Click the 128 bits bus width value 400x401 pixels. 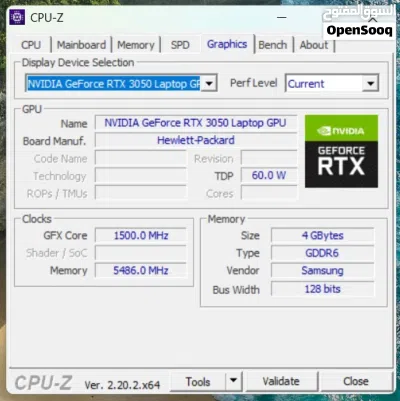(322, 289)
